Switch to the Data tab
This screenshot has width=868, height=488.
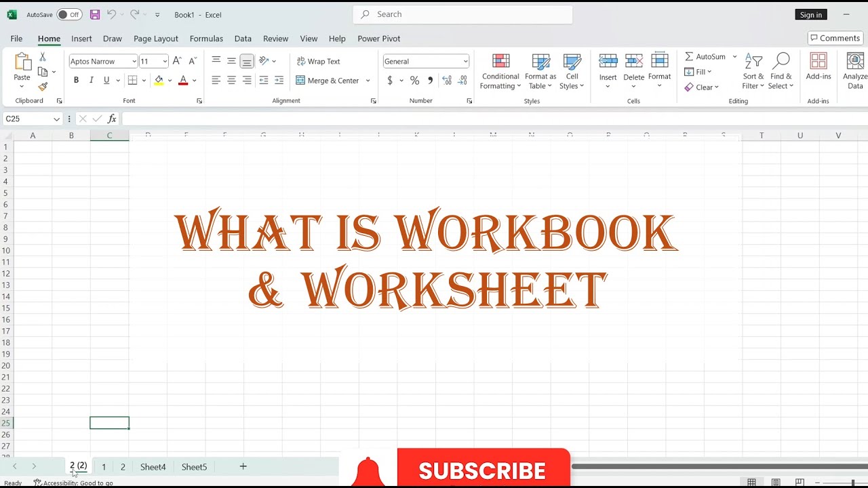pos(243,39)
